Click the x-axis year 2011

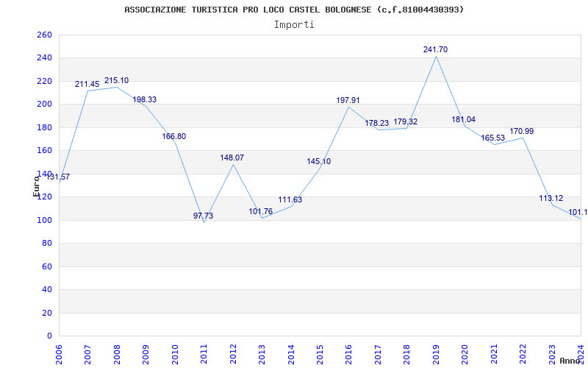204,355
